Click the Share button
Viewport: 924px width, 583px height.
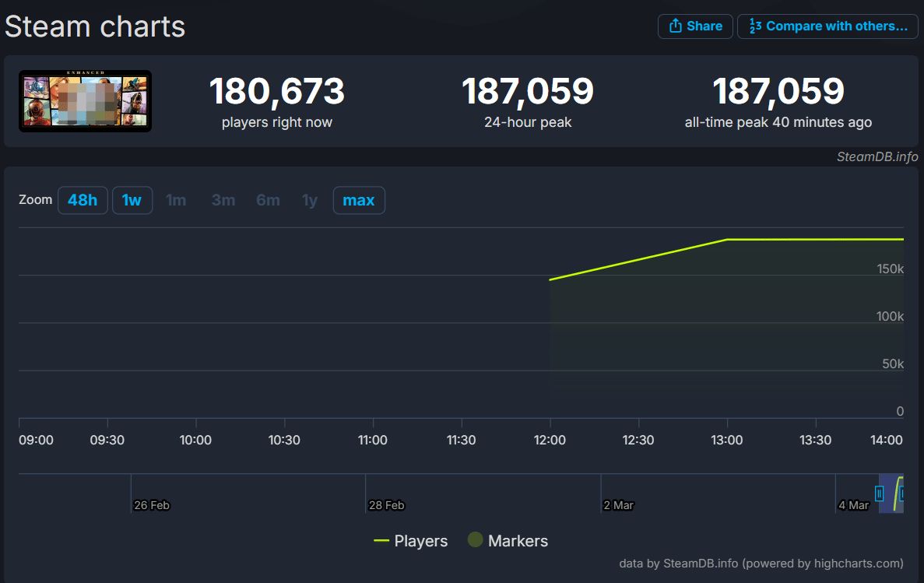695,26
